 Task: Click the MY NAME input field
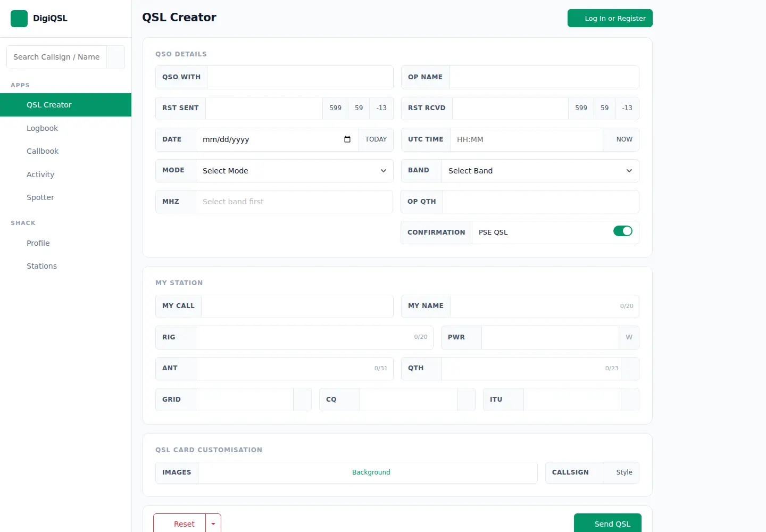click(545, 306)
